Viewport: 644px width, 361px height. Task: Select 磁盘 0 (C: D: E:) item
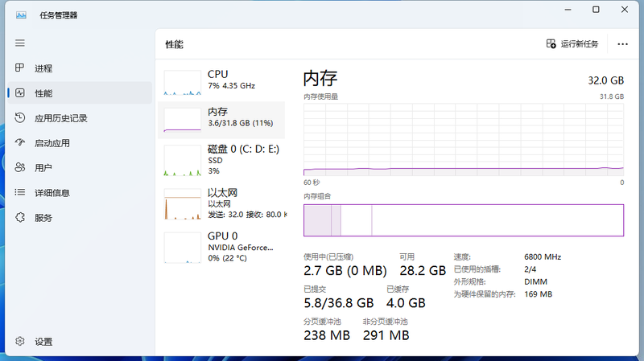(x=221, y=159)
